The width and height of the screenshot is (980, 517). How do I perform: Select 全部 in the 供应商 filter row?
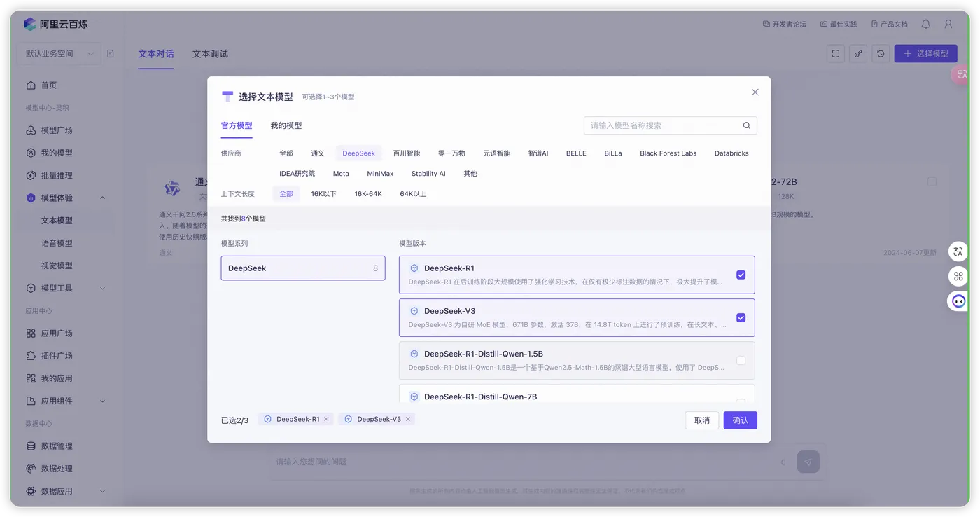[x=286, y=153]
